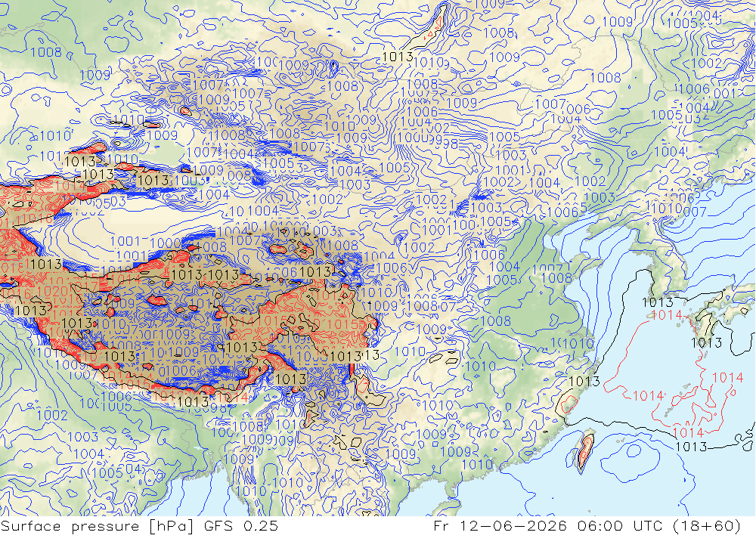This screenshot has width=756, height=554.
Task: Click the blue 1004 label in far northeast China
Action: point(671,152)
